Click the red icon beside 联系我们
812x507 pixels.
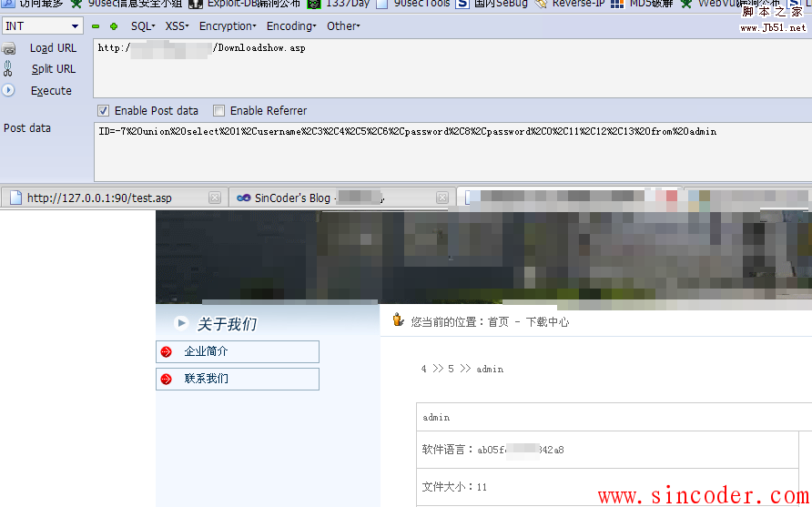pyautogui.click(x=166, y=379)
